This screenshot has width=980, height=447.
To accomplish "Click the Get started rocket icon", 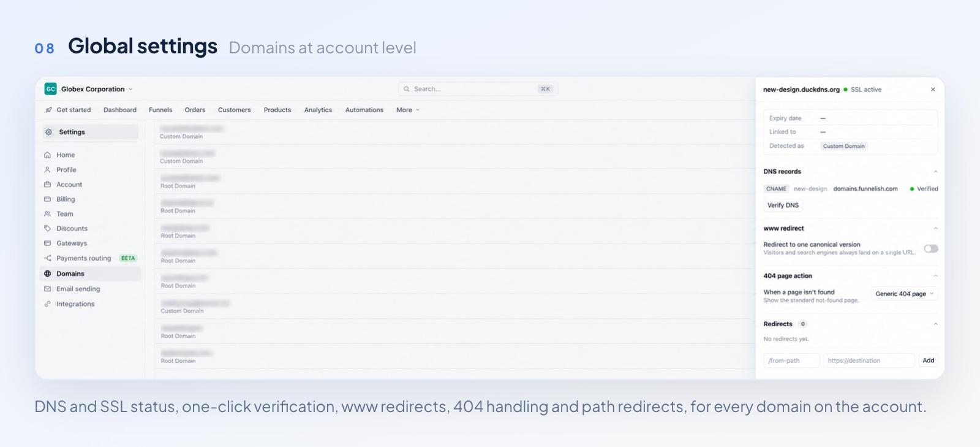I will coord(48,110).
